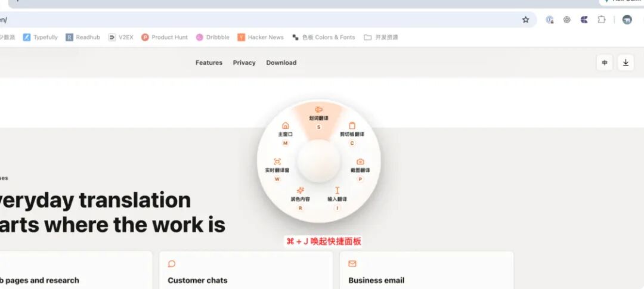Click the Business email envelope icon
Screen dimensions: 644x289
352,263
